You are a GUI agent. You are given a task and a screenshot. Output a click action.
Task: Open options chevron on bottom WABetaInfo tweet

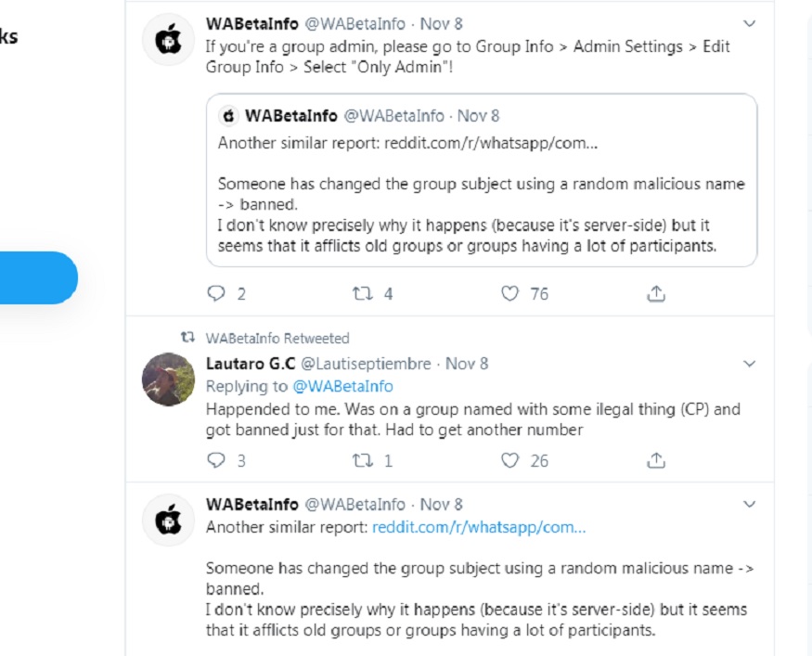pos(750,505)
